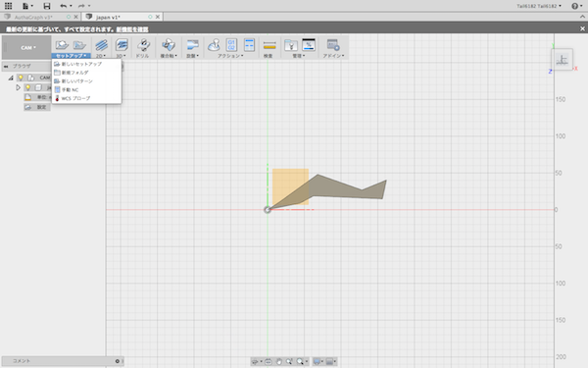Click the Multi-axis (複合軸) toolbar icon
Viewport: 588px width, 368px height.
[169, 45]
